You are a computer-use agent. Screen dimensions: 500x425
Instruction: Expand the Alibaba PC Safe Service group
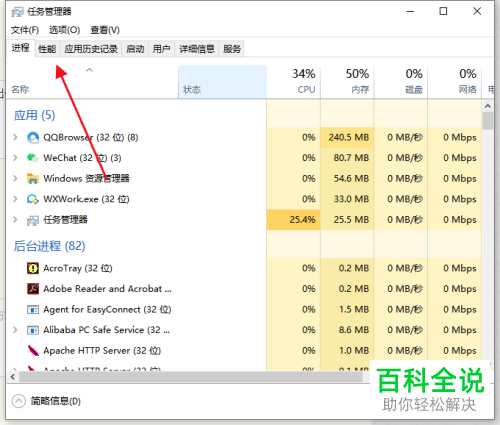pyautogui.click(x=15, y=330)
